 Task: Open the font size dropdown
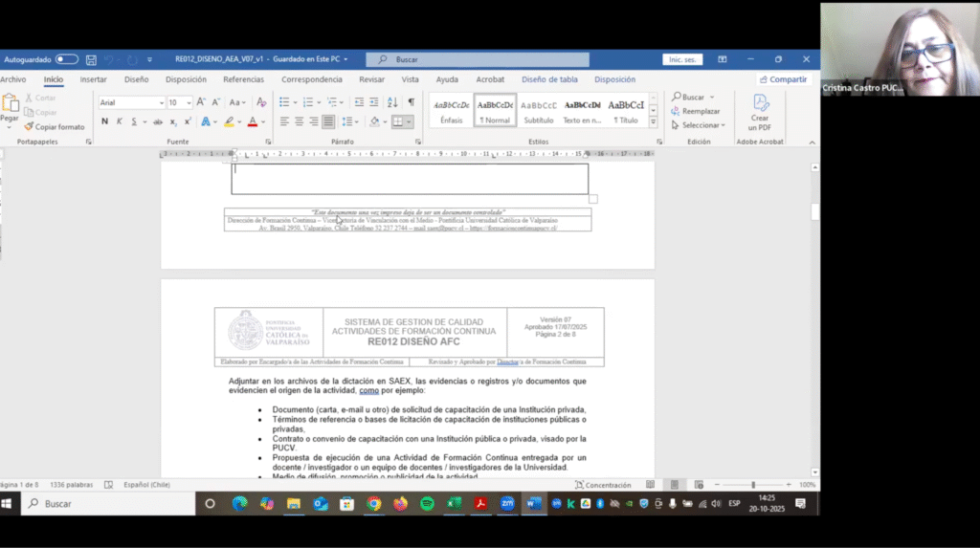[189, 102]
